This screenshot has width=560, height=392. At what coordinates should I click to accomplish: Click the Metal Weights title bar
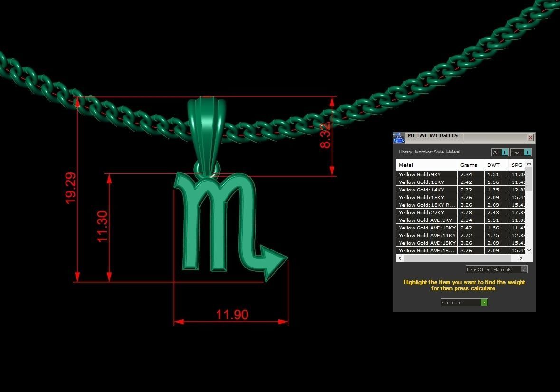click(464, 138)
